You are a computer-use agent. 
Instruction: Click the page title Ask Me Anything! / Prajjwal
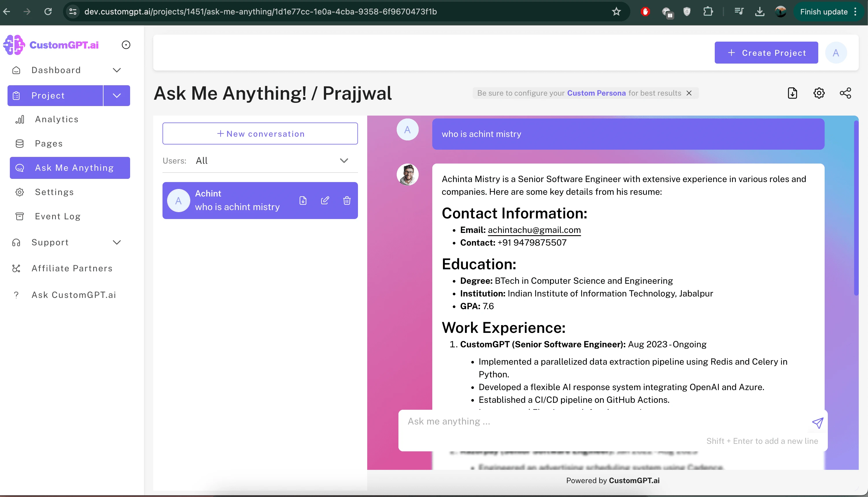(x=272, y=93)
